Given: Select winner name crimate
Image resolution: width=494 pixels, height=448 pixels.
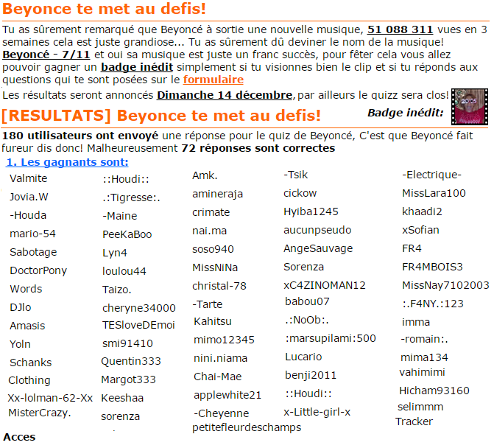Looking at the screenshot, I should pos(211,212).
